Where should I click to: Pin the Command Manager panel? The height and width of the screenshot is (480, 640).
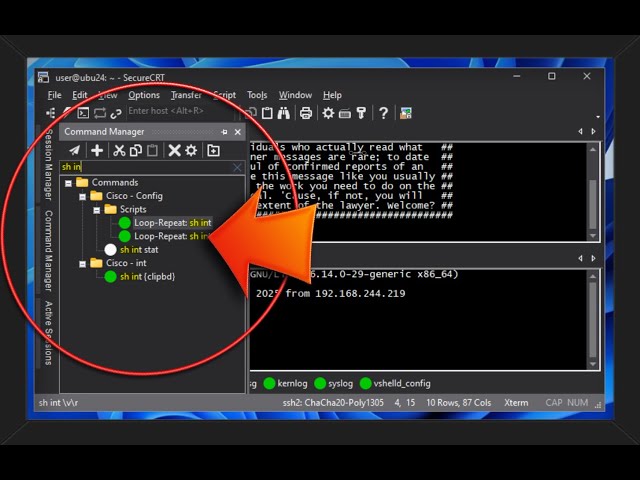coord(224,132)
